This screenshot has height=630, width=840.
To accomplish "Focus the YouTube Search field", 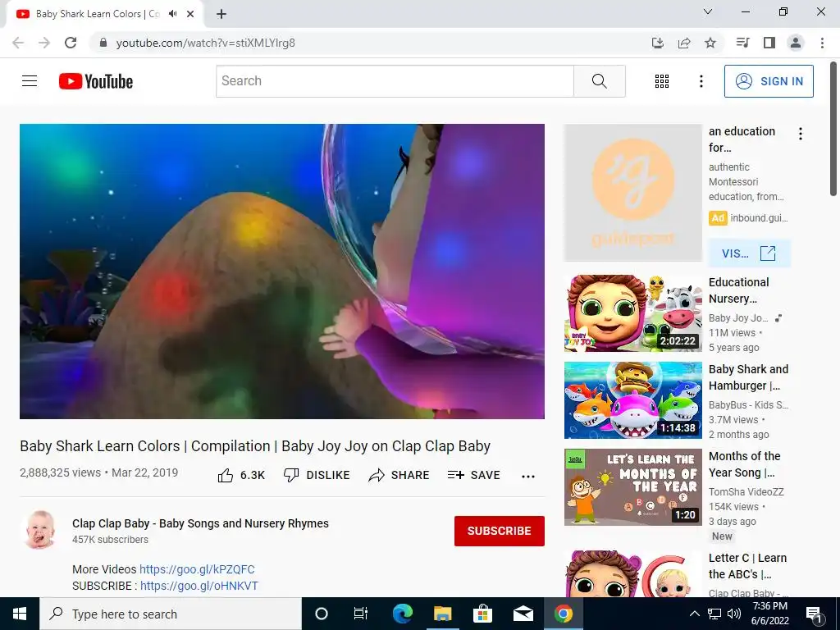I will pos(395,81).
